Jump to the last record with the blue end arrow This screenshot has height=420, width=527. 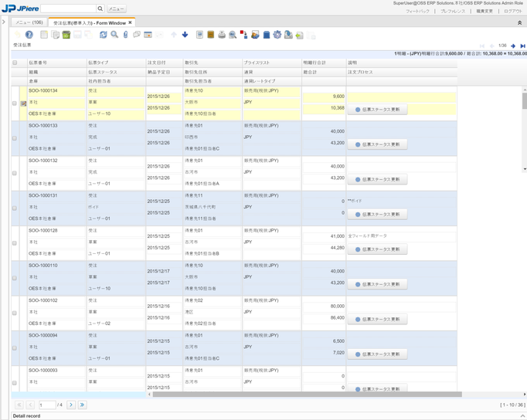coord(522,46)
